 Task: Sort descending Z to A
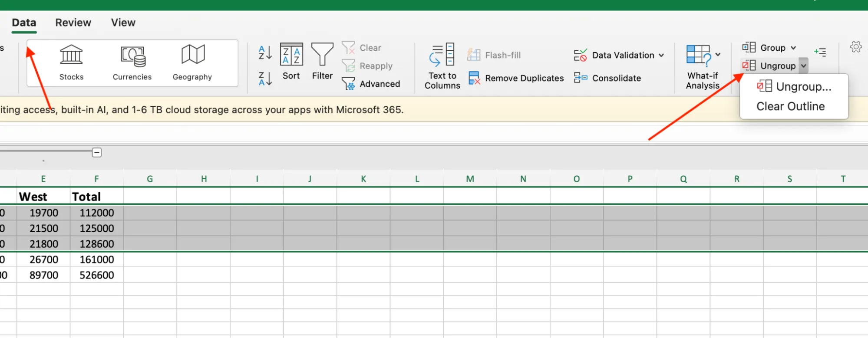click(265, 79)
